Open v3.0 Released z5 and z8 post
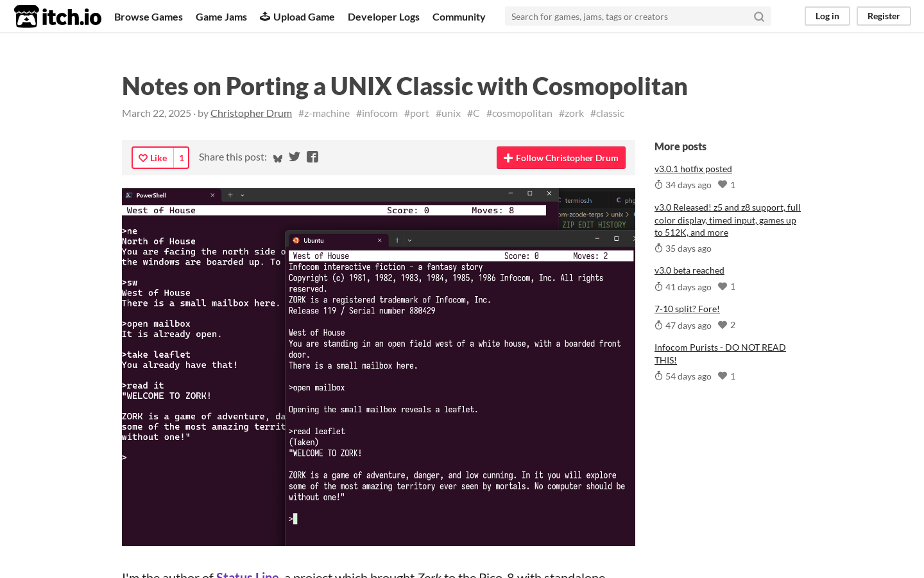 (728, 220)
